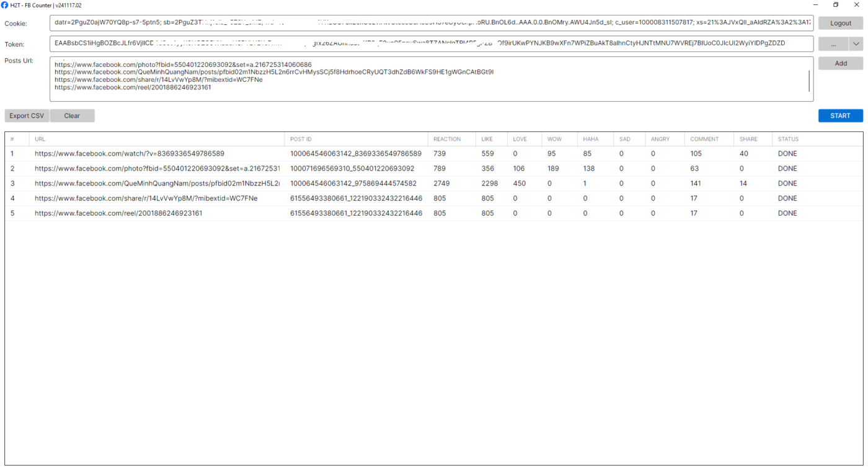This screenshot has width=868, height=470.
Task: Click Export CSV button
Action: click(27, 116)
